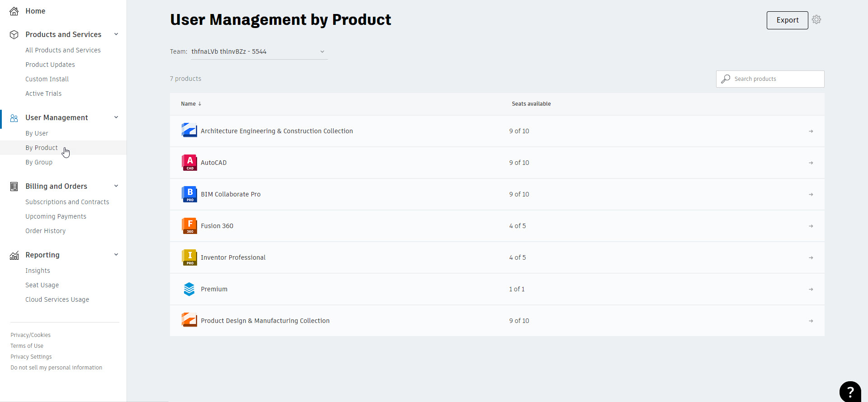This screenshot has height=402, width=868.
Task: Click the Search products input field
Action: [x=770, y=79]
